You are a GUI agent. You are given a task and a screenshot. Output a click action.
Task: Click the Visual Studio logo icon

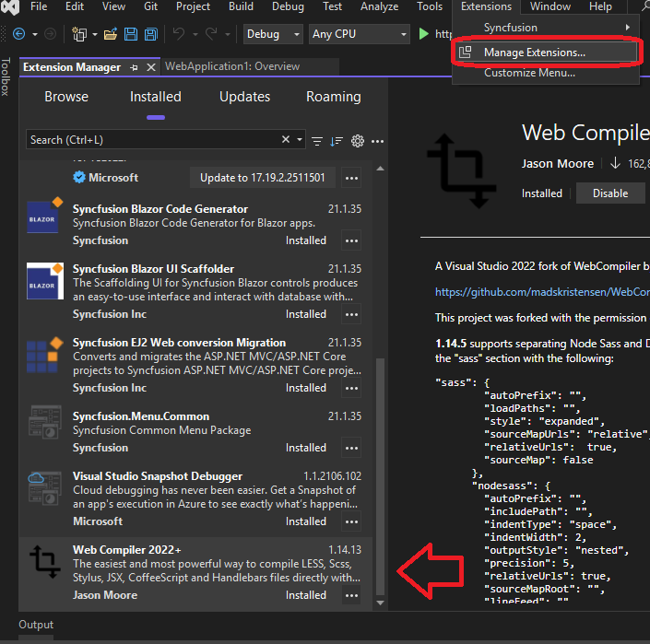[x=10, y=6]
